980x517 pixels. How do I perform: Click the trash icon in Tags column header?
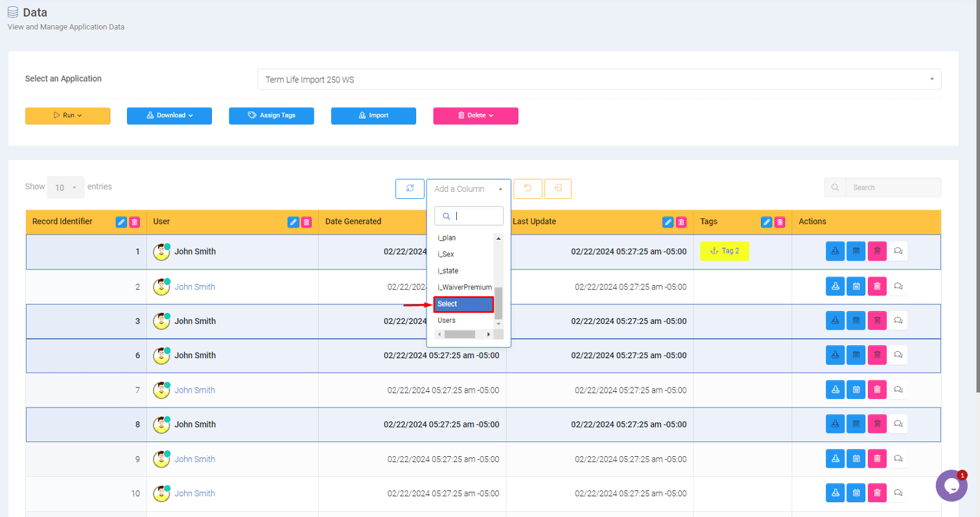coord(780,222)
